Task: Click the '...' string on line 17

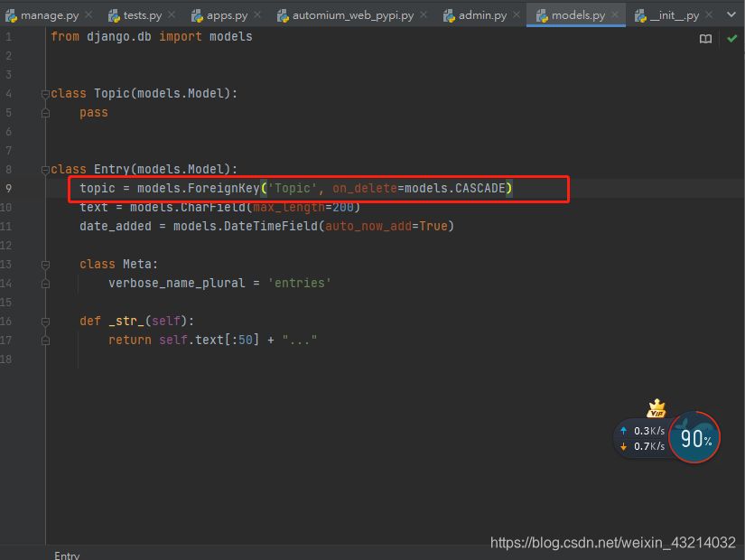Action: (x=299, y=341)
